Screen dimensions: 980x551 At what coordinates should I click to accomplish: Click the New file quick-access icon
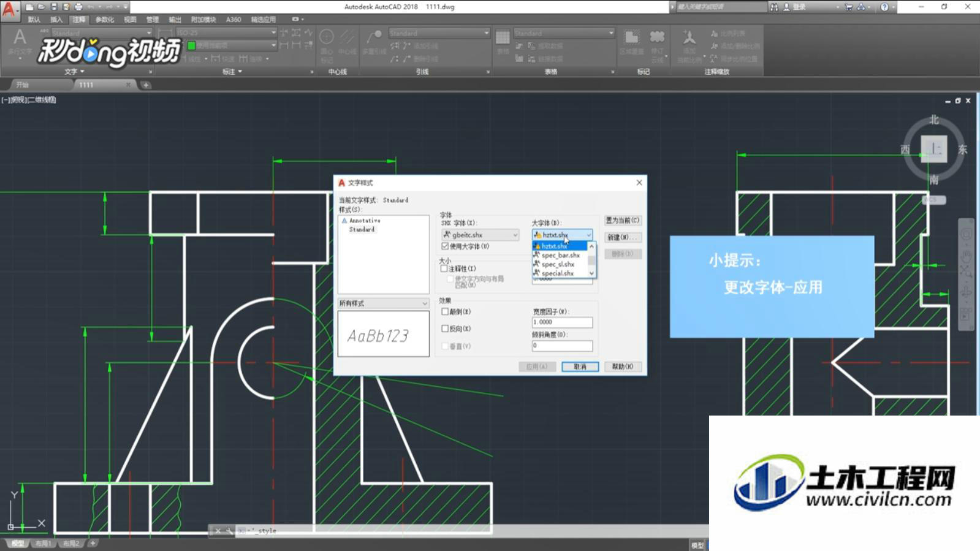pyautogui.click(x=29, y=7)
